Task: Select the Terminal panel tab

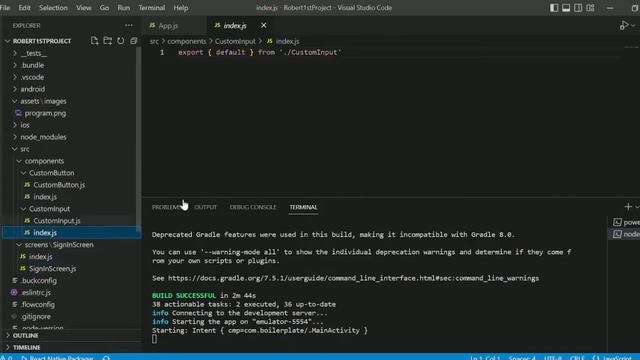Action: point(303,207)
